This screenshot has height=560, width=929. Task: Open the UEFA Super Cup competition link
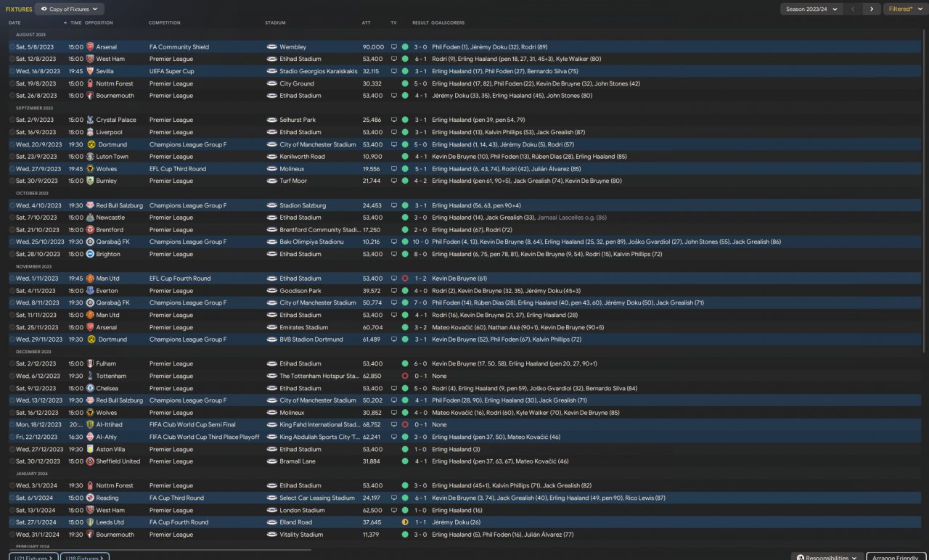tap(171, 71)
